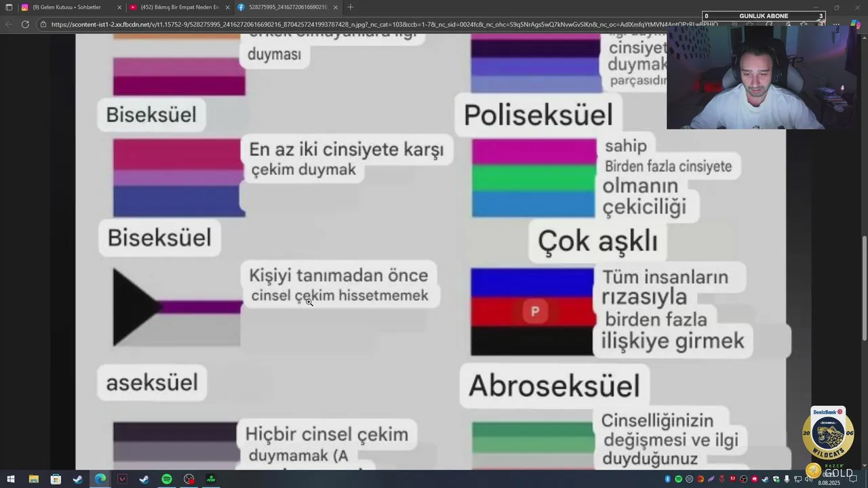Go back to the previous page

[9, 24]
